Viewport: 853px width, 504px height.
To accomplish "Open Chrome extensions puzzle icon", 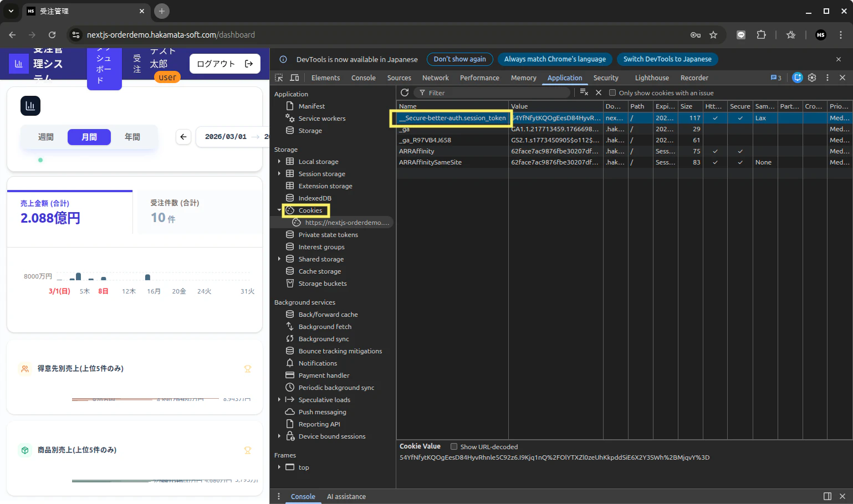I will 762,35.
